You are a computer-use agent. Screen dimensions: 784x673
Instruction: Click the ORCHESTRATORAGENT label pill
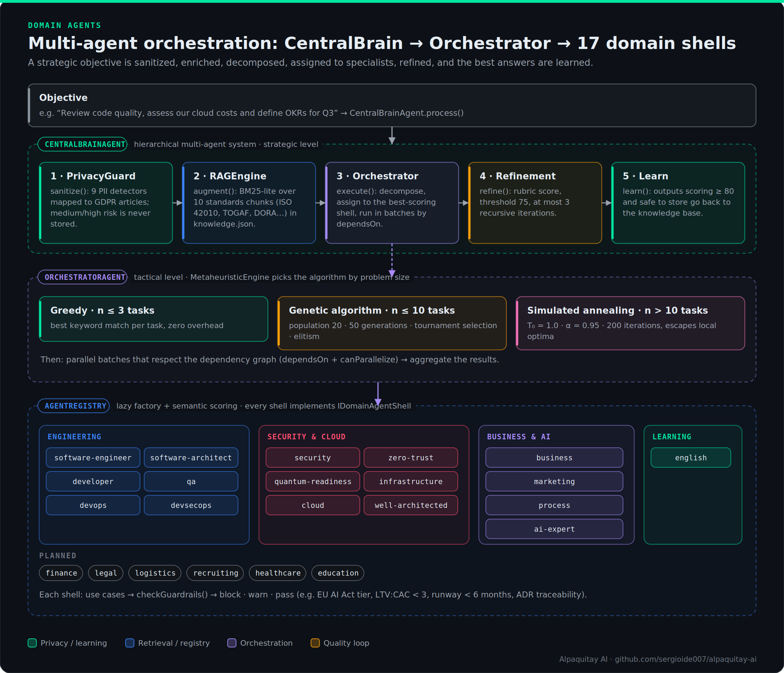(x=83, y=277)
